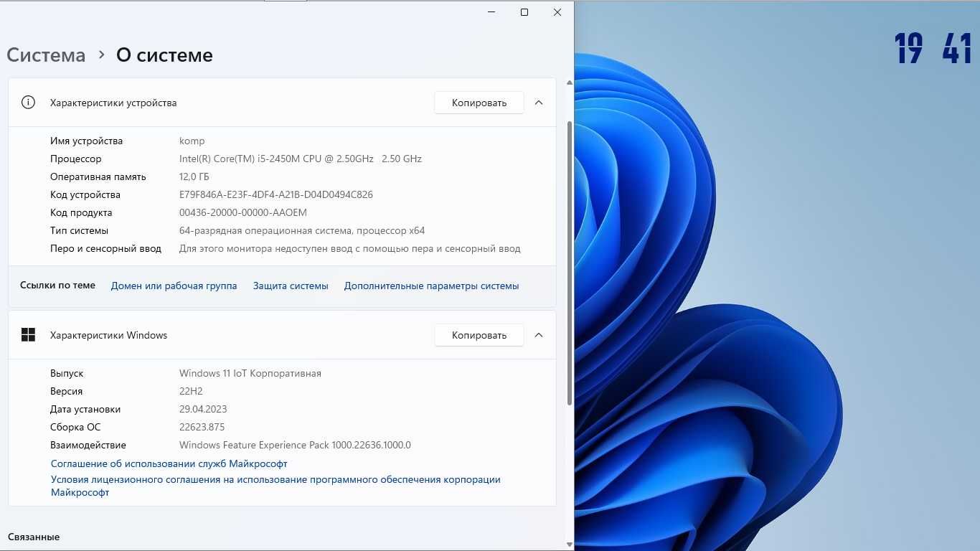Open Соглашение об использовании служб Майкрософт
This screenshot has height=551, width=980.
pos(169,463)
